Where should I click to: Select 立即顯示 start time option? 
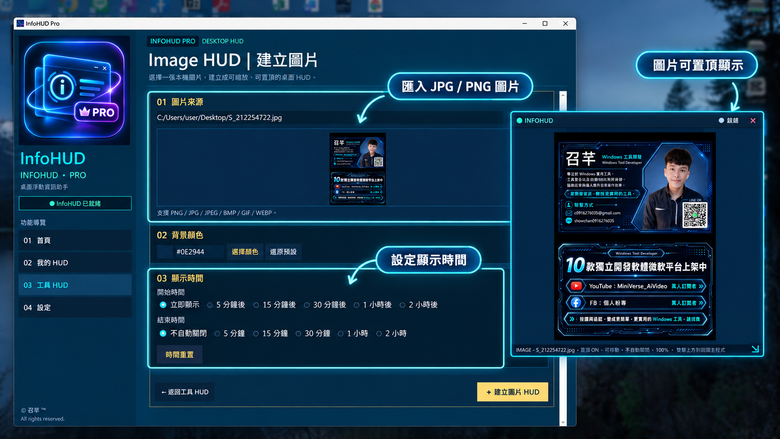(179, 305)
